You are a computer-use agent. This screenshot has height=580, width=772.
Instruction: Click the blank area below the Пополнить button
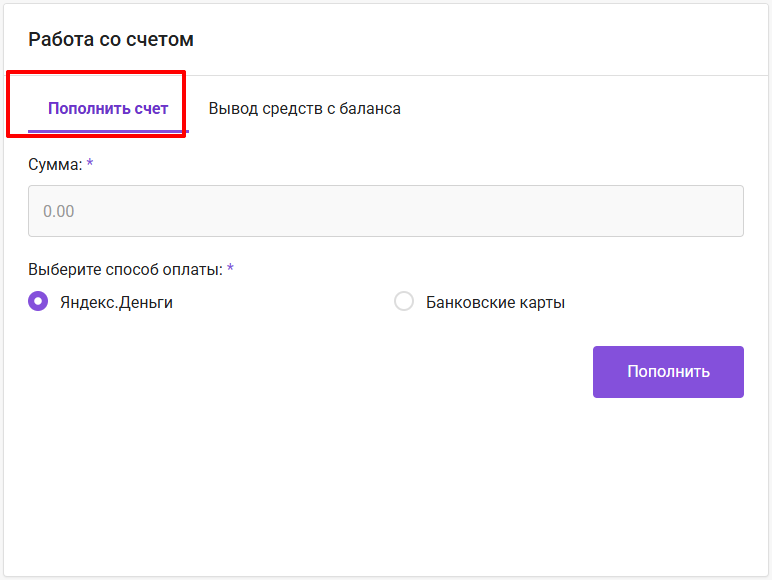pyautogui.click(x=668, y=480)
